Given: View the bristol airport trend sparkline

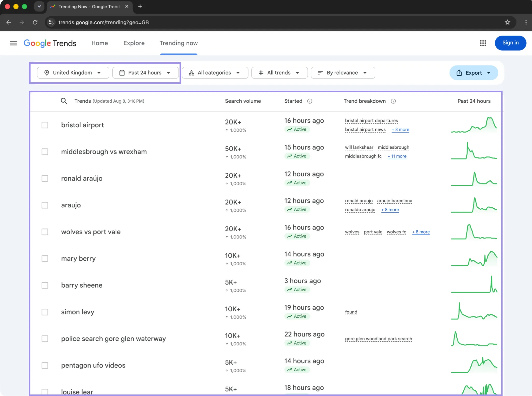Looking at the screenshot, I should [474, 125].
